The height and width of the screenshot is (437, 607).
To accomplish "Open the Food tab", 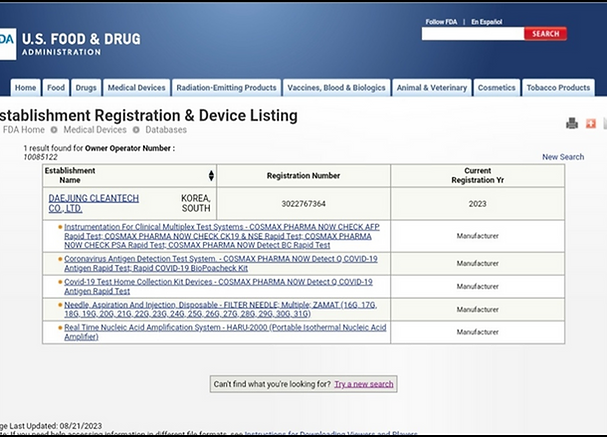I will point(56,88).
